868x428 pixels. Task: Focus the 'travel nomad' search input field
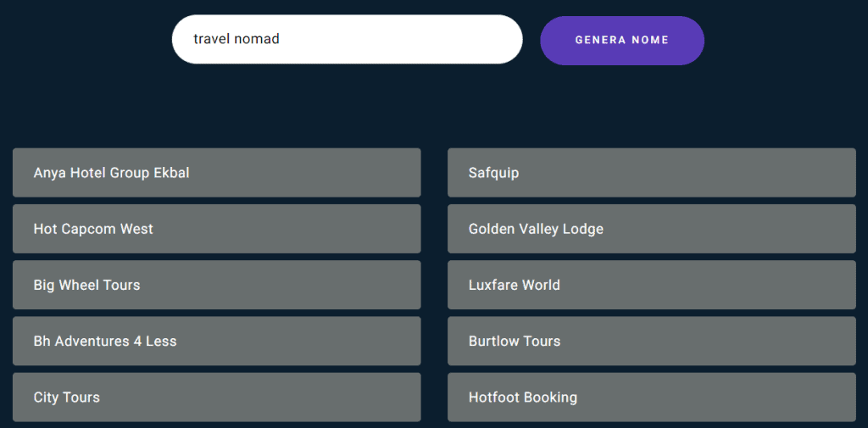(x=346, y=39)
